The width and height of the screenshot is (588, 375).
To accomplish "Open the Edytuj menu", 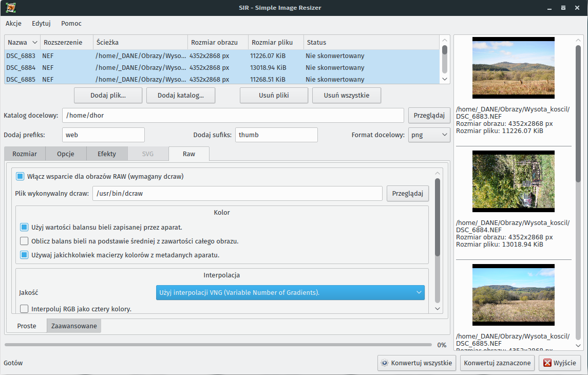I will point(41,23).
